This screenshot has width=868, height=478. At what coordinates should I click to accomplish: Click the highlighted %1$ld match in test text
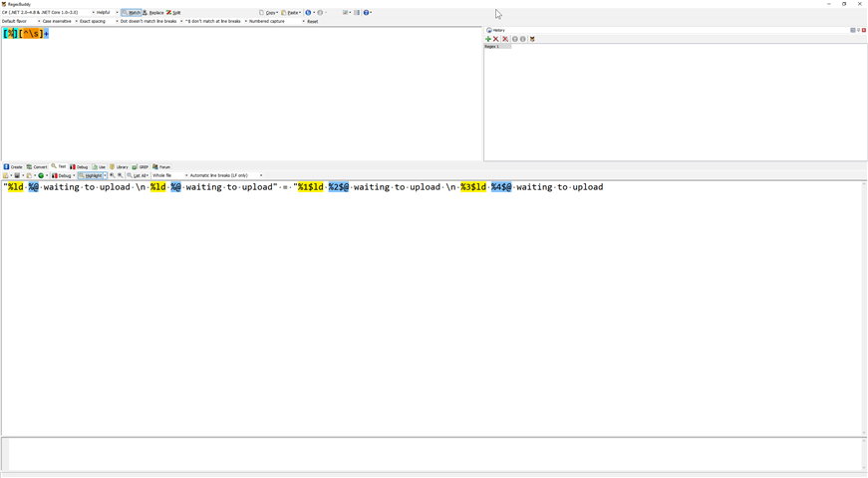coord(311,187)
